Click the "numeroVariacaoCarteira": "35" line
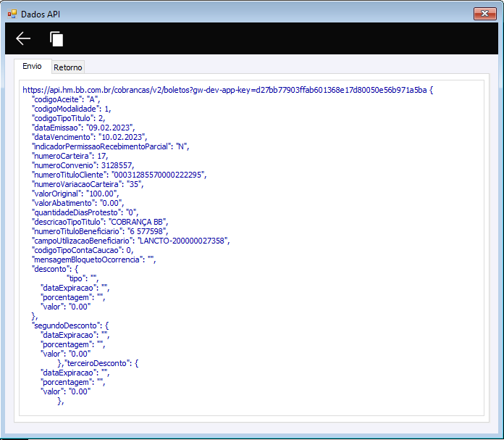 (x=88, y=184)
